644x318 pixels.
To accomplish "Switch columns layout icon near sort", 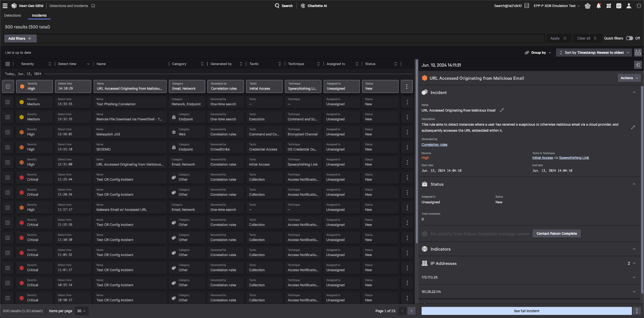I will pyautogui.click(x=638, y=53).
